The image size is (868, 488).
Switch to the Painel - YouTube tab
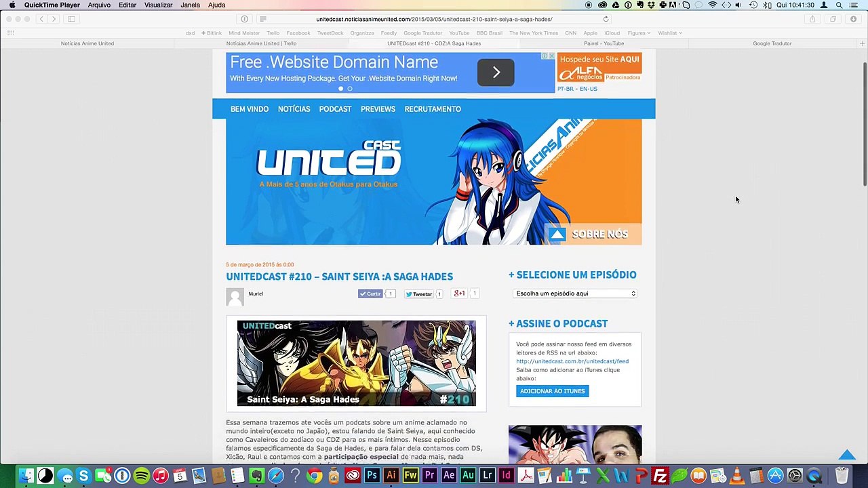pyautogui.click(x=604, y=43)
